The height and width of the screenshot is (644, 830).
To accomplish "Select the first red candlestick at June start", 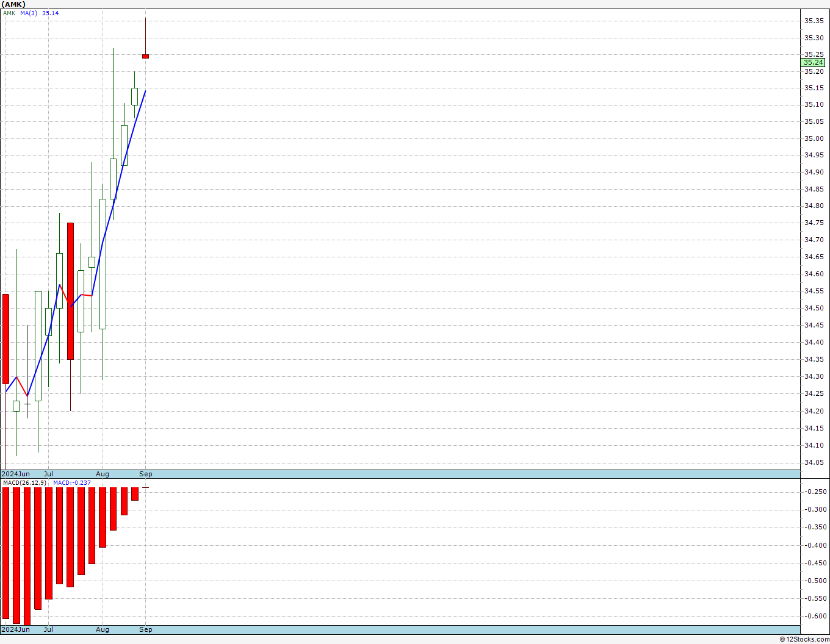I will pos(6,339).
